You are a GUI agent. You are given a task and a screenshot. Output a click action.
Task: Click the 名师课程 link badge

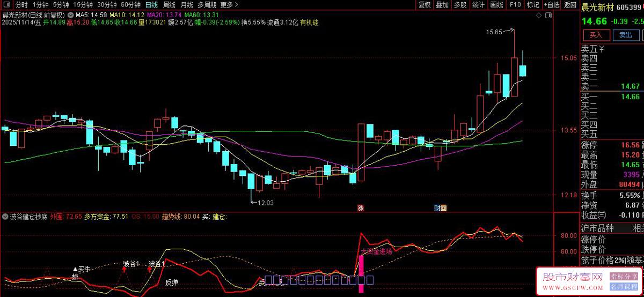pos(624,287)
